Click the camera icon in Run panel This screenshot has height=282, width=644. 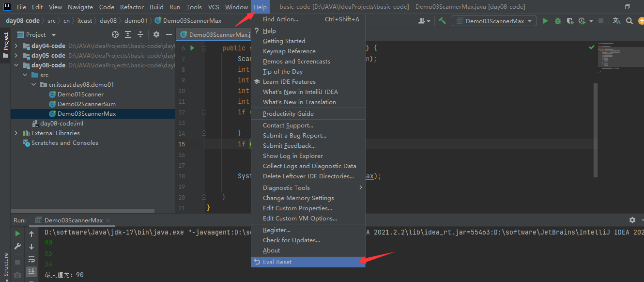point(17,274)
